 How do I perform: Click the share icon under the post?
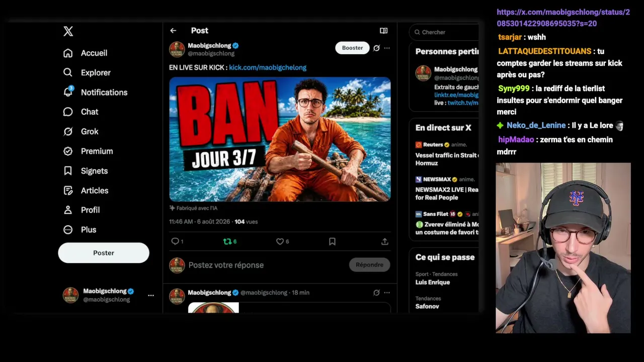tap(385, 241)
